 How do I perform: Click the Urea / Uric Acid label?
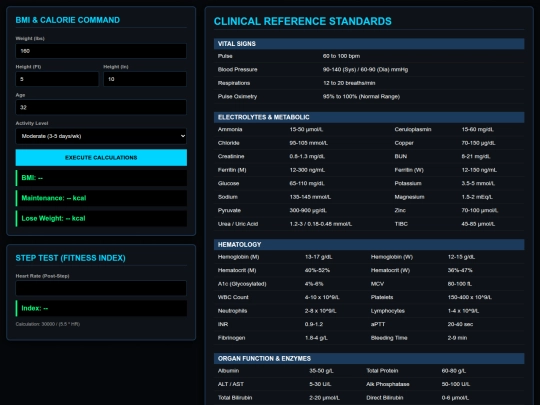coord(238,224)
